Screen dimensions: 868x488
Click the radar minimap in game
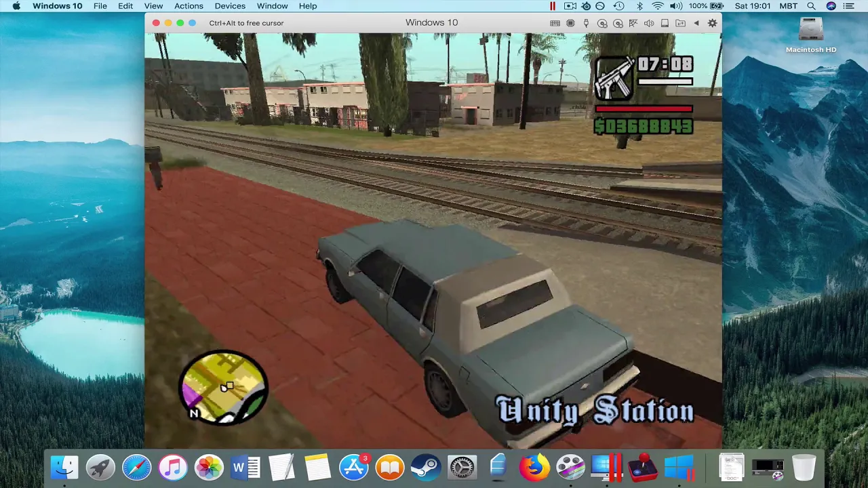224,387
